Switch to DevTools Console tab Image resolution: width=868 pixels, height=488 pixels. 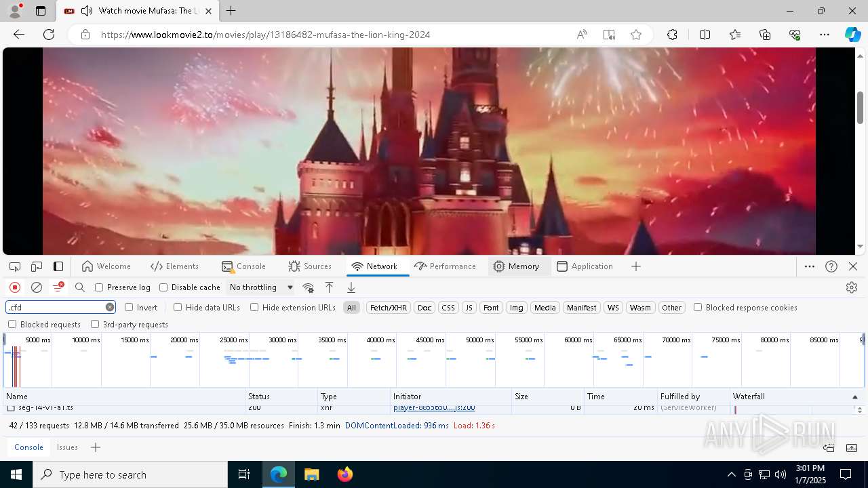point(243,266)
